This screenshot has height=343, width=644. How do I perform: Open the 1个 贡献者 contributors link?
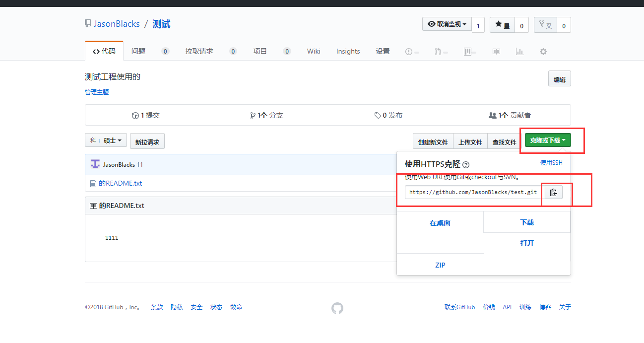[x=510, y=115]
